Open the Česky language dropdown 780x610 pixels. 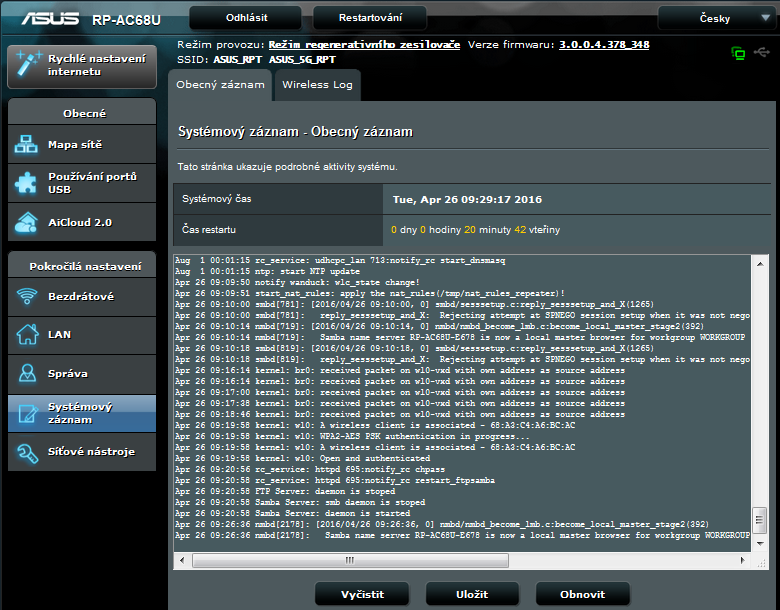pyautogui.click(x=714, y=18)
